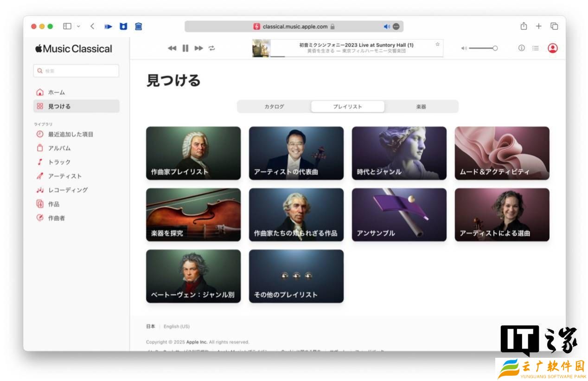Open the page options menu in the address bar
Screen dimensions: 588x381
pos(396,26)
